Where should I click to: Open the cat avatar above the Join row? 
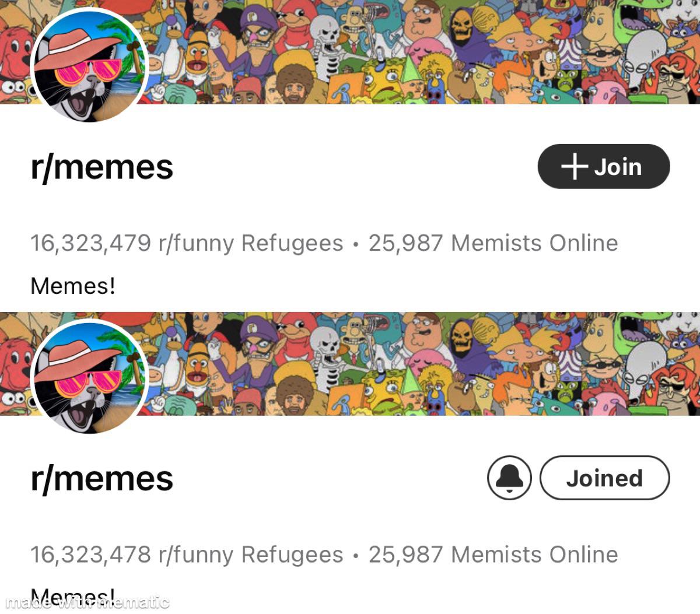point(89,65)
